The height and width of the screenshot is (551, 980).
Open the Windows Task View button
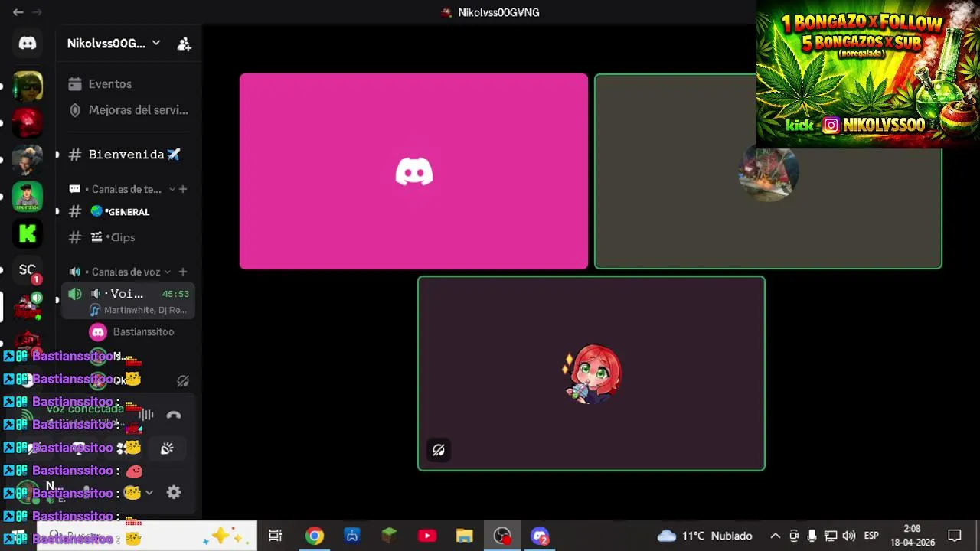click(276, 536)
